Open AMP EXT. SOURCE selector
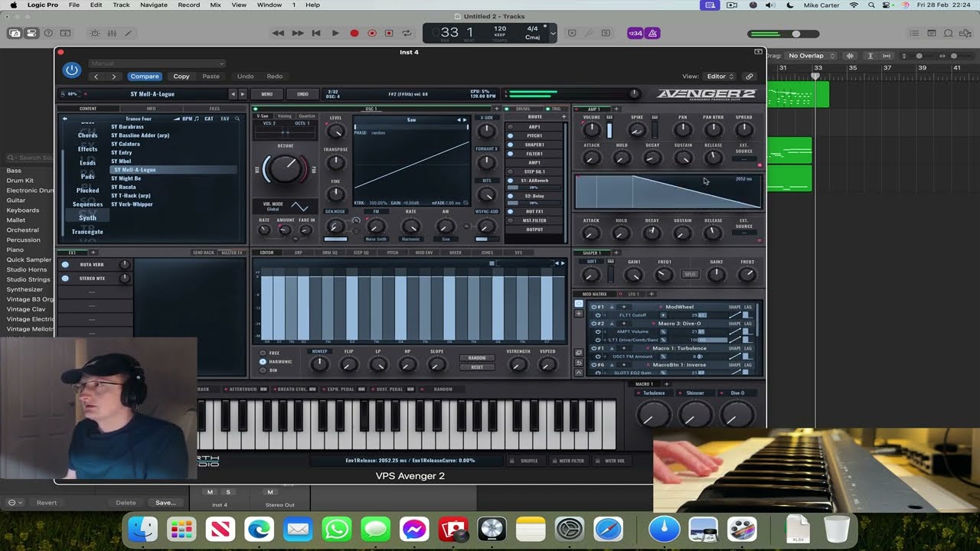Viewport: 980px width, 551px height. (744, 159)
